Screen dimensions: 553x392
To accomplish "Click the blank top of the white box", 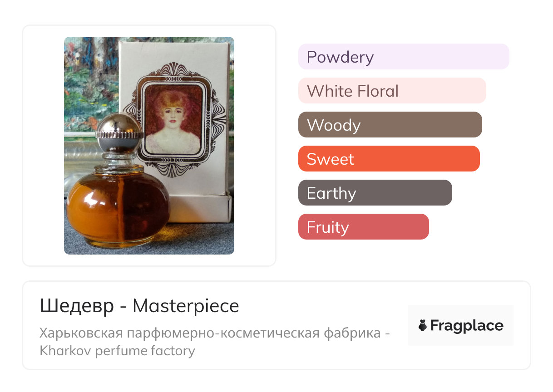I will click(175, 52).
